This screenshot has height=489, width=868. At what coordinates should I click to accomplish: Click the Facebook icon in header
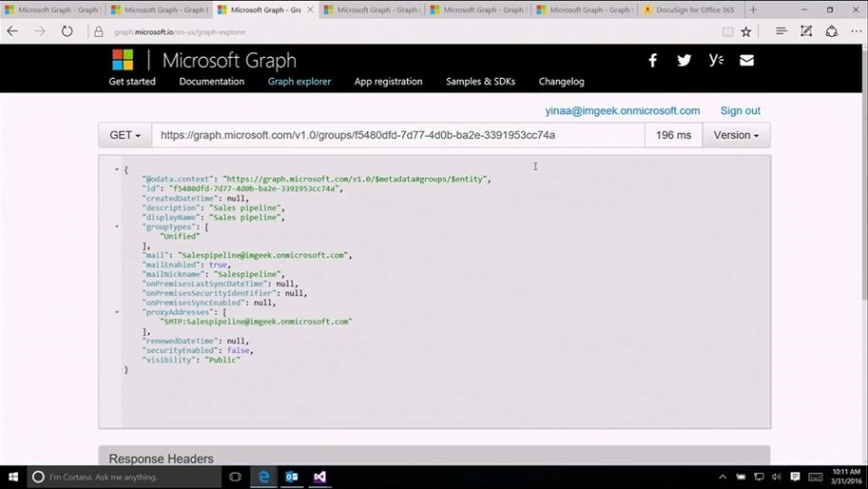pyautogui.click(x=653, y=61)
